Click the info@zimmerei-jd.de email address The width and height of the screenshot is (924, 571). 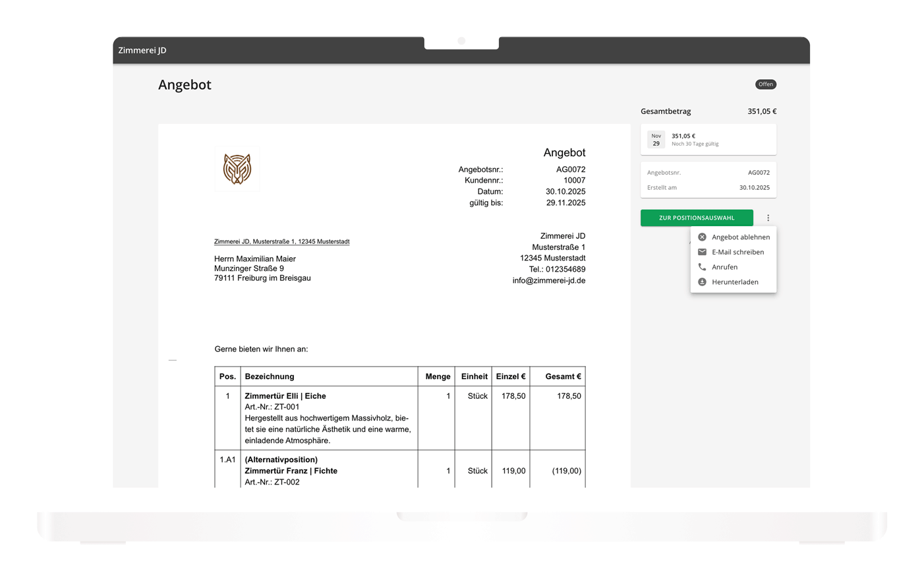[548, 281]
